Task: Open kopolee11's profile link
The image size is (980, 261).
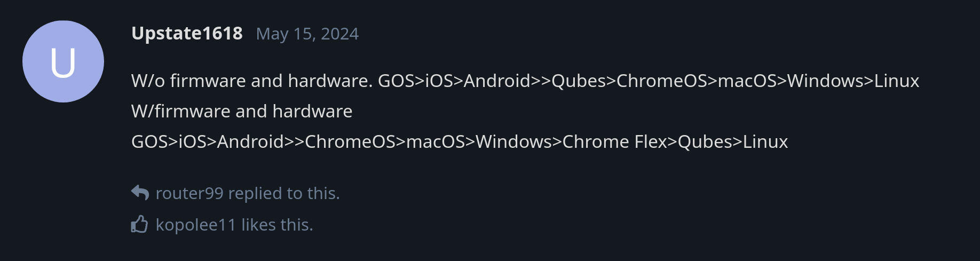Action: tap(195, 225)
